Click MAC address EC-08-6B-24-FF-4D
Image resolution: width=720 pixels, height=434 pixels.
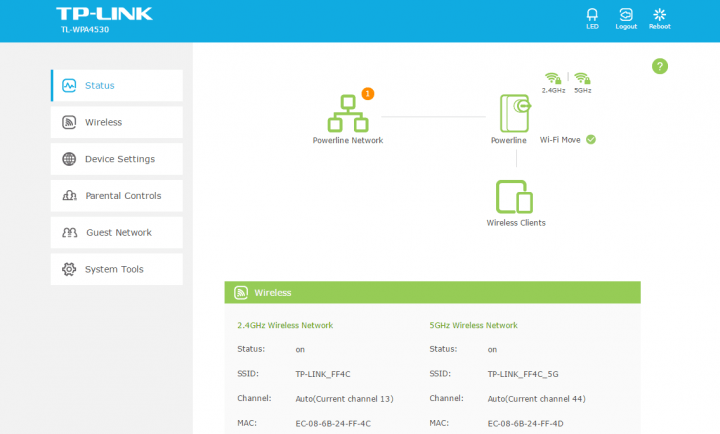525,423
